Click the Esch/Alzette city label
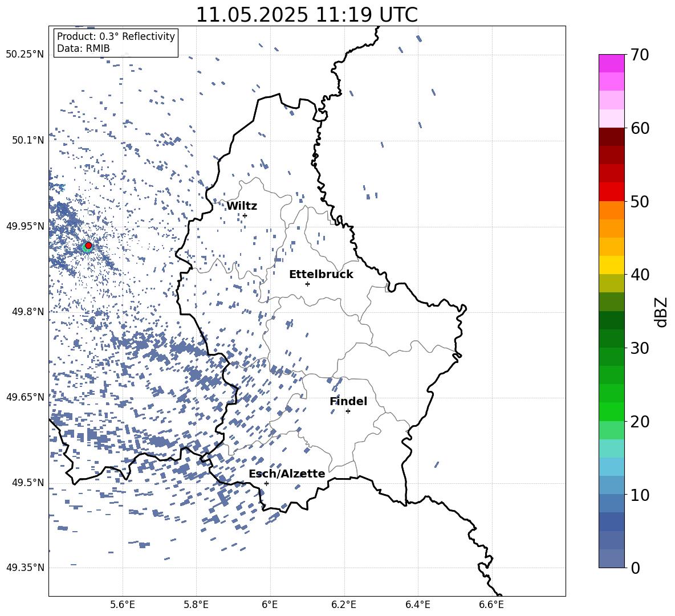The width and height of the screenshot is (675, 616). point(287,474)
